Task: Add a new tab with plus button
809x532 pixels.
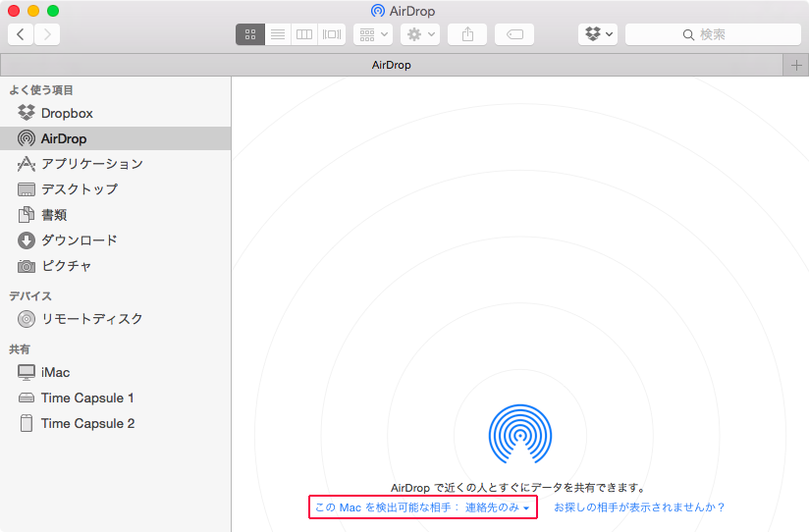Action: (796, 65)
